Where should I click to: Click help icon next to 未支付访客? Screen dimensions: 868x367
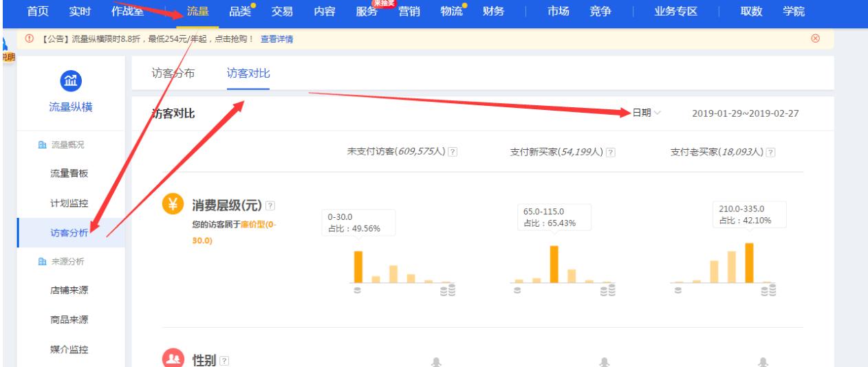click(x=451, y=153)
